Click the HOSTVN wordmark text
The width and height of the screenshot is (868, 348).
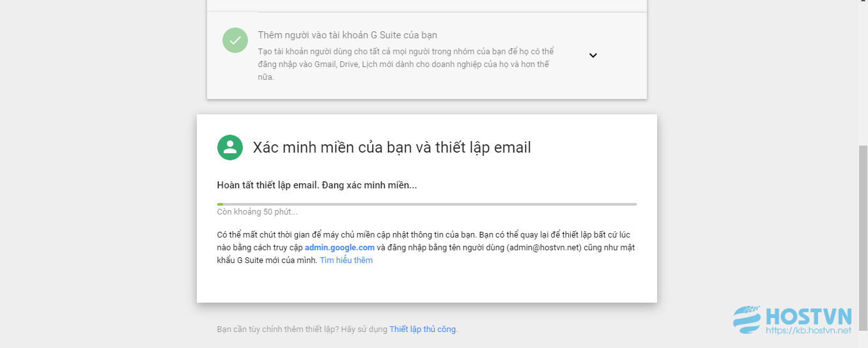click(x=809, y=316)
